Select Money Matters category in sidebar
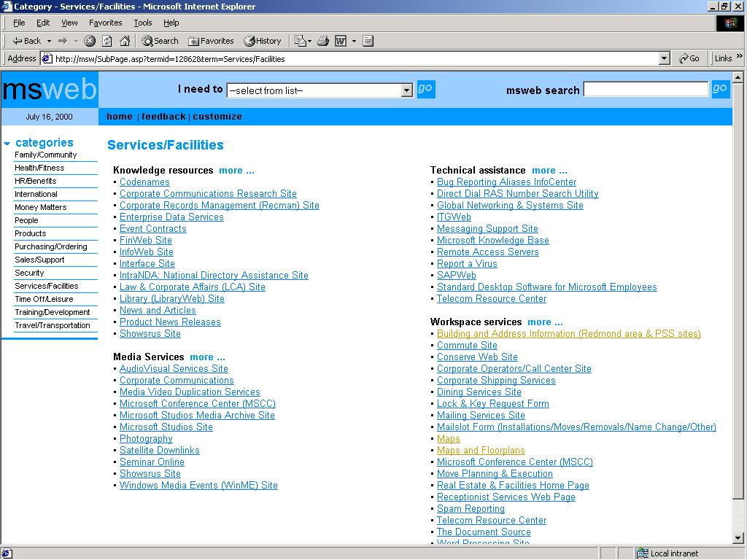Viewport: 747px width, 560px height. [41, 207]
